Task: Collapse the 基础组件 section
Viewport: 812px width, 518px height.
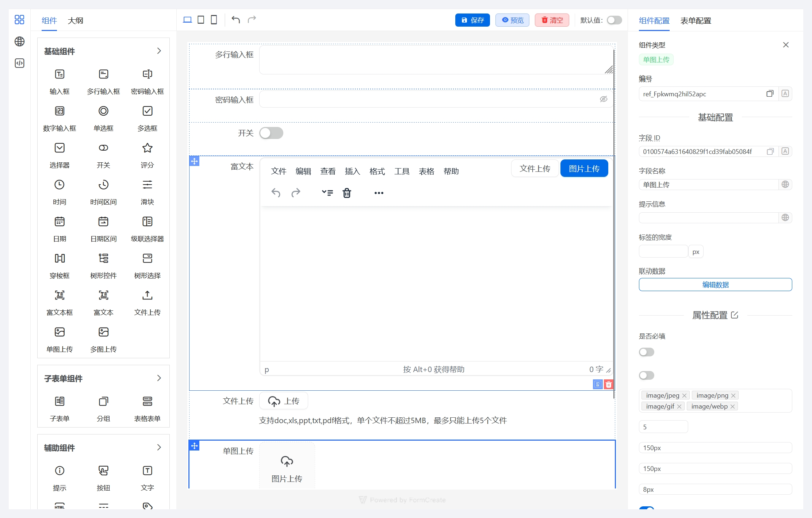Action: click(x=159, y=51)
